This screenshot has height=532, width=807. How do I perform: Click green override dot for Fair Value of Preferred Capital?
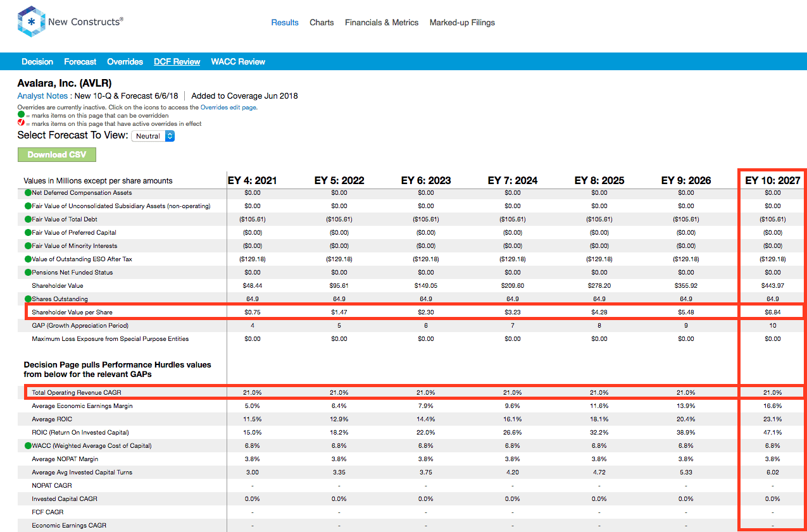tap(28, 232)
